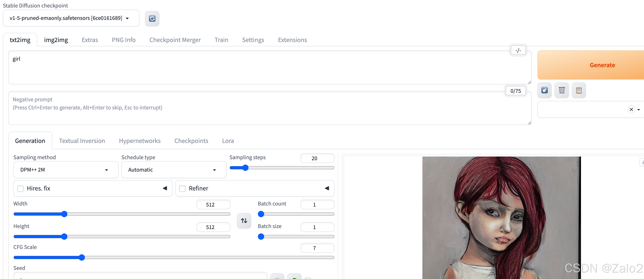
Task: Switch to the img2img tab
Action: click(56, 40)
